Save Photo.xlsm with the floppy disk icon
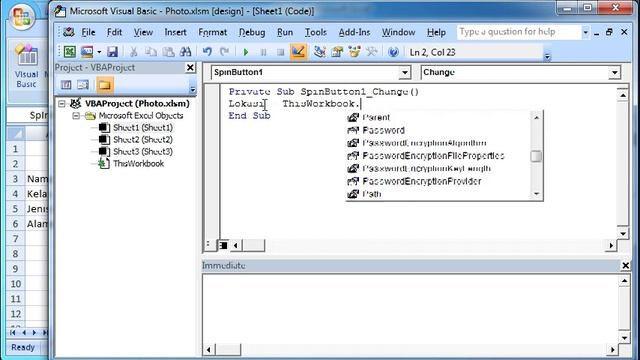Screen dimensions: 640x360 112,52
